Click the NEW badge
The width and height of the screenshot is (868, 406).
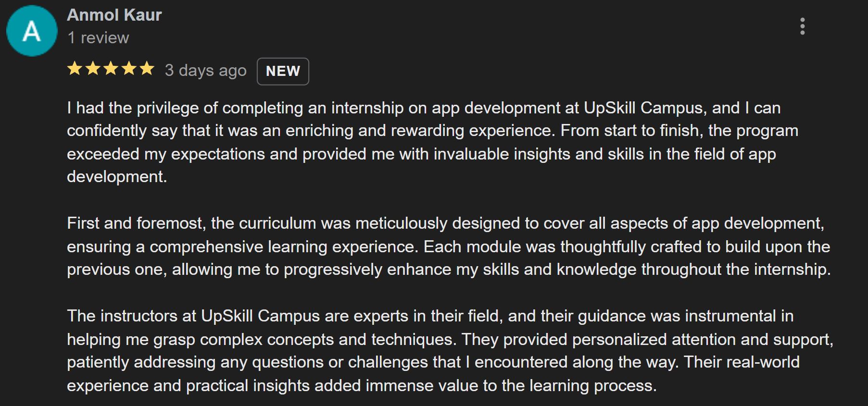(283, 71)
